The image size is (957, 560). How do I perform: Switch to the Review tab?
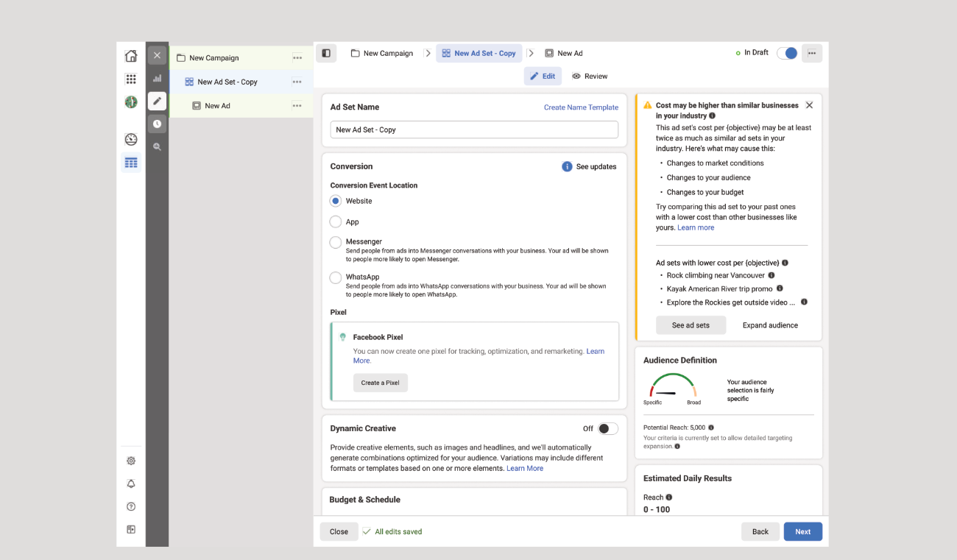coord(590,77)
